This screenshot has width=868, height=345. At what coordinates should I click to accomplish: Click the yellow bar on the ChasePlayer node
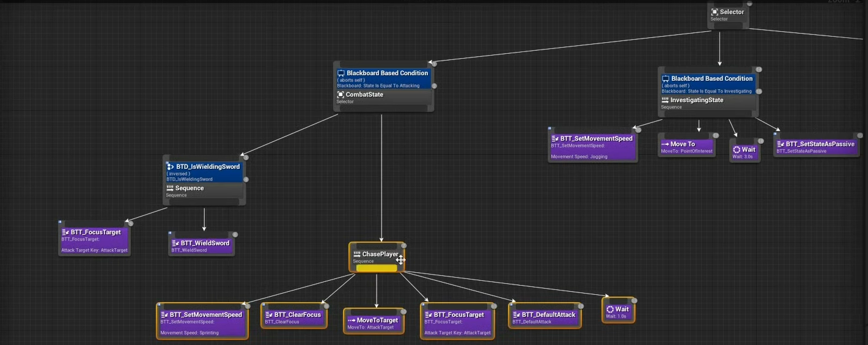tap(377, 268)
